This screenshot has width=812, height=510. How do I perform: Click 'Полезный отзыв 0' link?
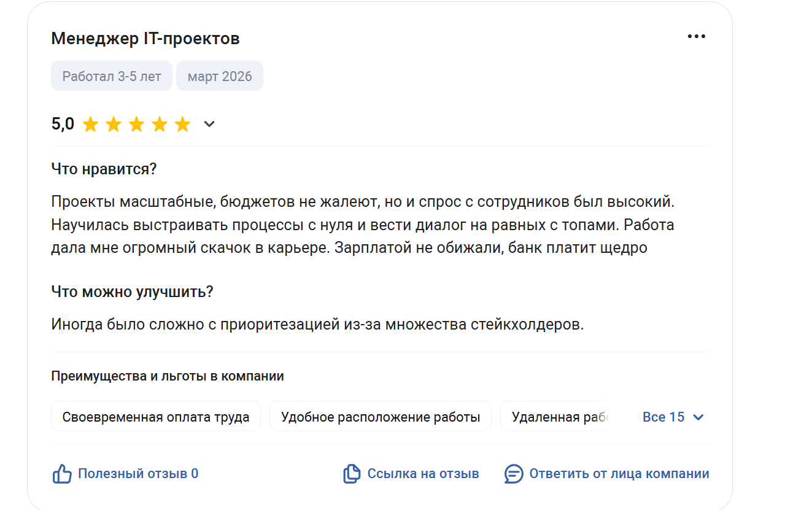[137, 474]
